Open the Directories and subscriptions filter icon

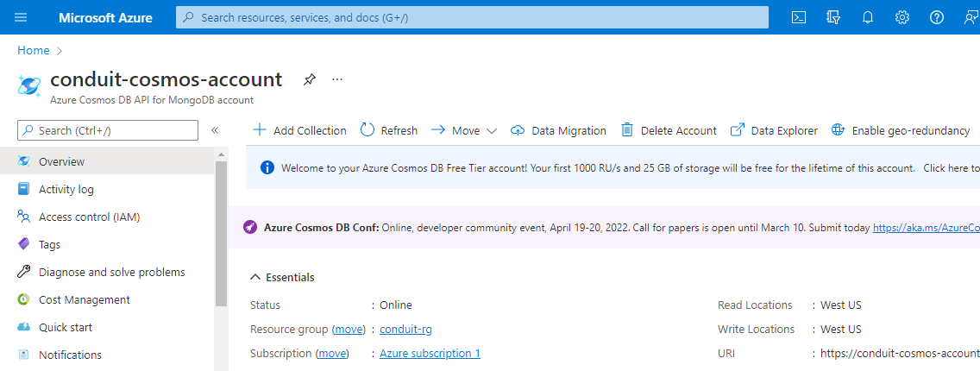click(833, 17)
